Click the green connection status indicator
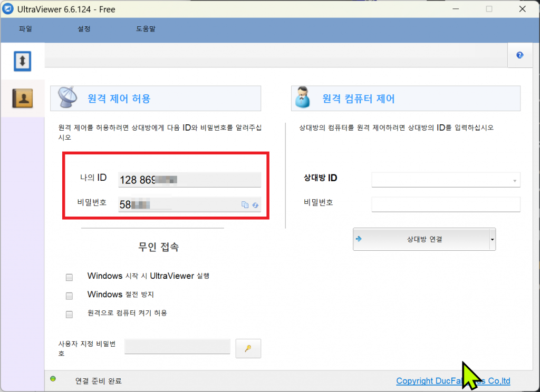540x392 pixels. [x=53, y=379]
